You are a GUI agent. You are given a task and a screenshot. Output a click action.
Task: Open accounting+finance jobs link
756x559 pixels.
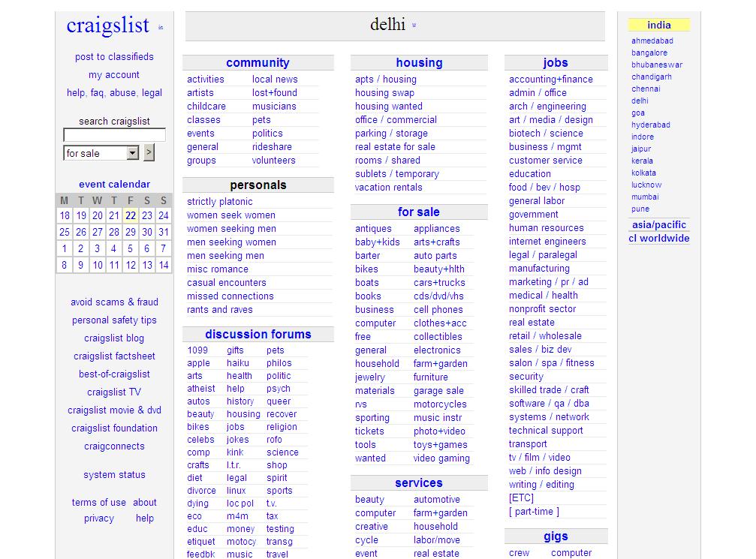(550, 79)
